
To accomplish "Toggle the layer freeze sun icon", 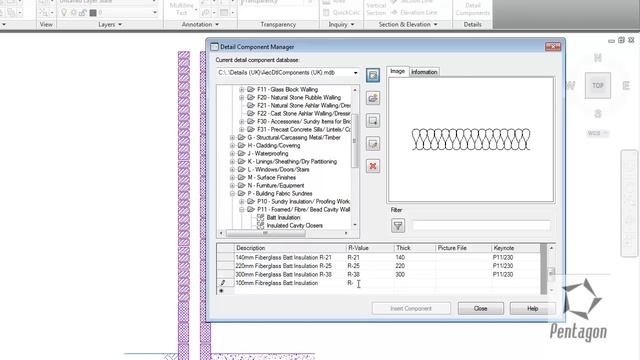I will 73,13.
